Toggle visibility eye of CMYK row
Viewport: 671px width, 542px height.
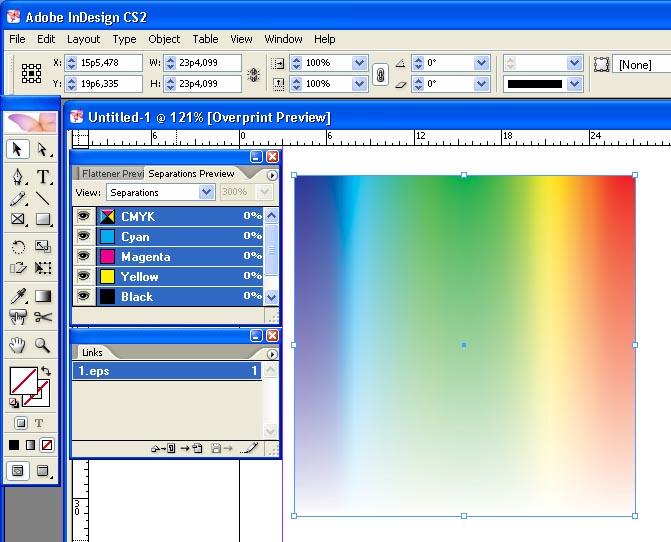(x=83, y=216)
